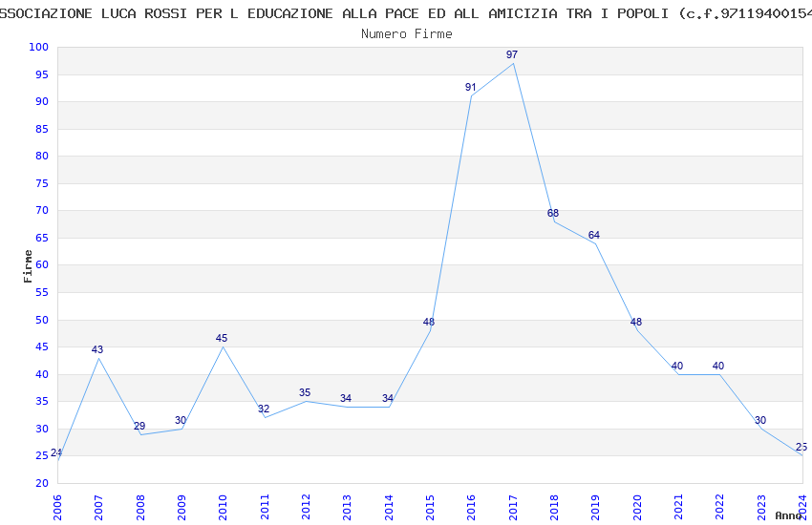Click x-axis year label "2016"
This screenshot has height=525, width=812.
471,508
